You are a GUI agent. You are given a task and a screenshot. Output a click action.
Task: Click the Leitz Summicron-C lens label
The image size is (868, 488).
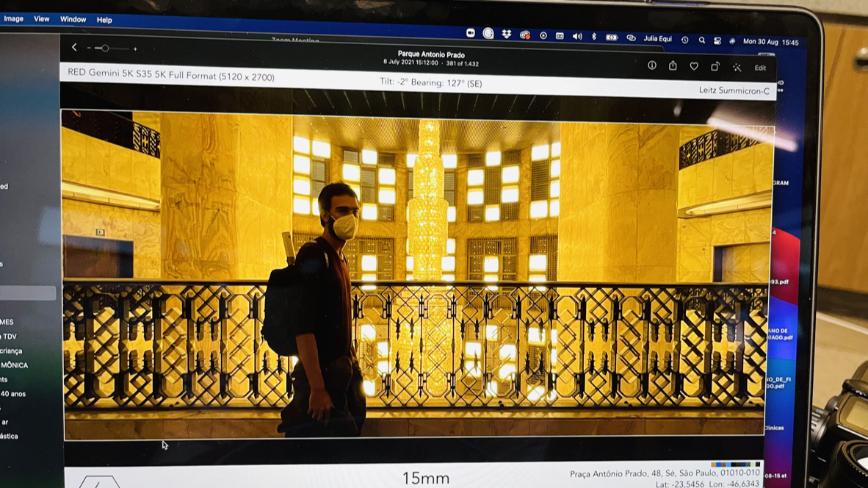(x=734, y=90)
